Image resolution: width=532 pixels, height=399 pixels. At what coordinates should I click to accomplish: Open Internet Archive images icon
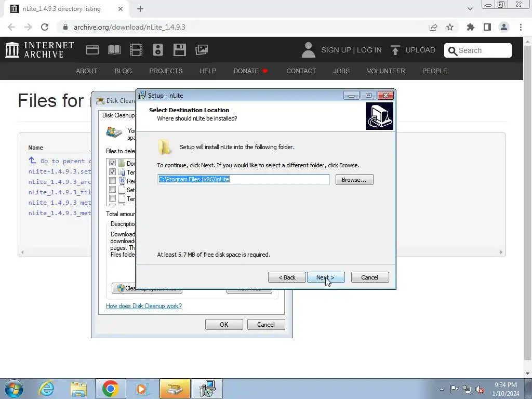(x=202, y=50)
